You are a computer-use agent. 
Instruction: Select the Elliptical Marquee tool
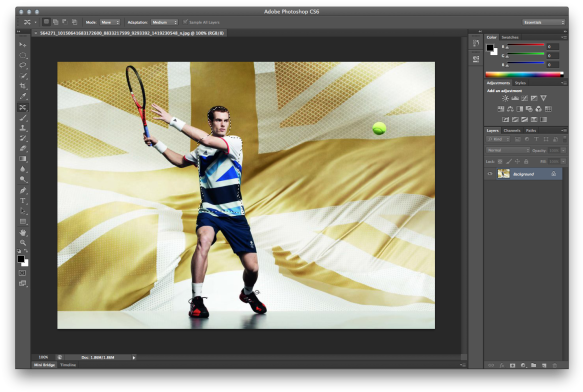23,55
